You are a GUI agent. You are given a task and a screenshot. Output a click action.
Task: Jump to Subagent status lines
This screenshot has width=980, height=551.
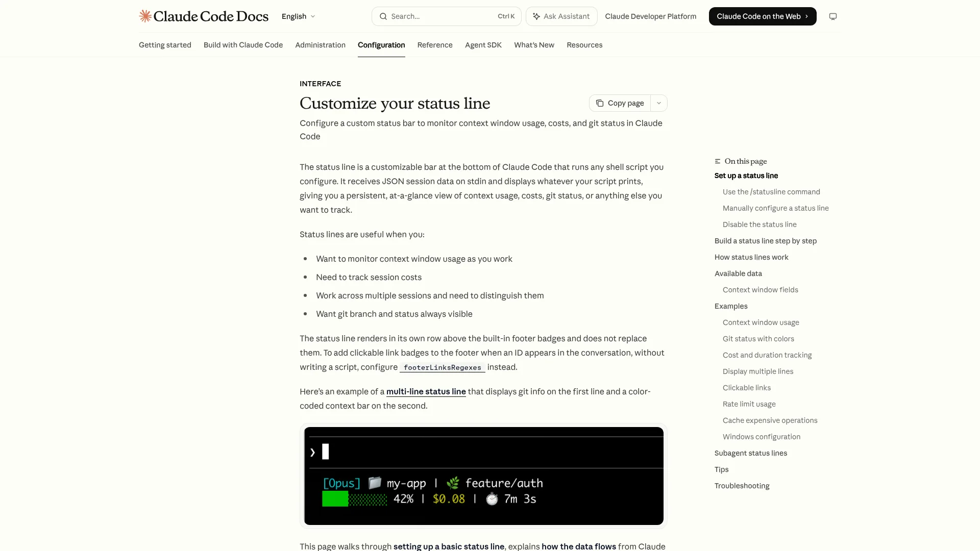(x=750, y=453)
